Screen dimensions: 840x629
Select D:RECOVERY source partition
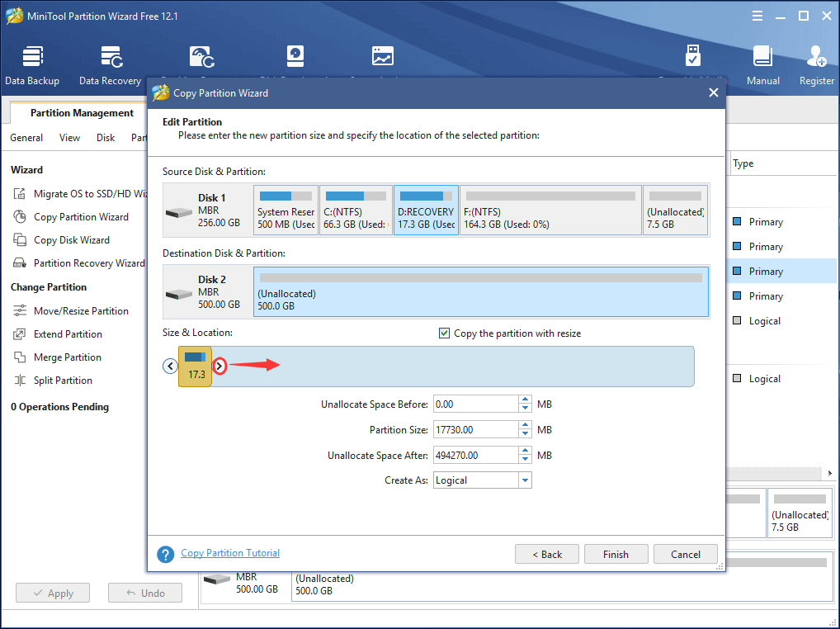427,210
